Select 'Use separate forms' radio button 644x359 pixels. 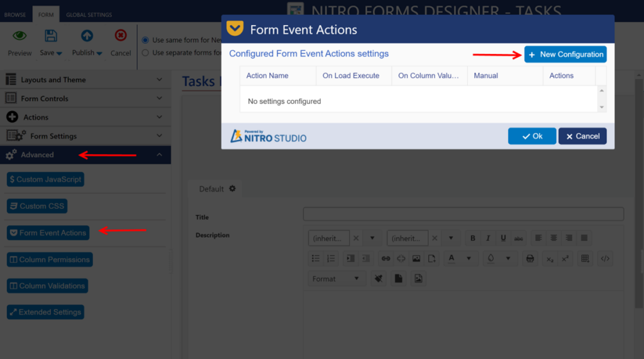click(146, 53)
